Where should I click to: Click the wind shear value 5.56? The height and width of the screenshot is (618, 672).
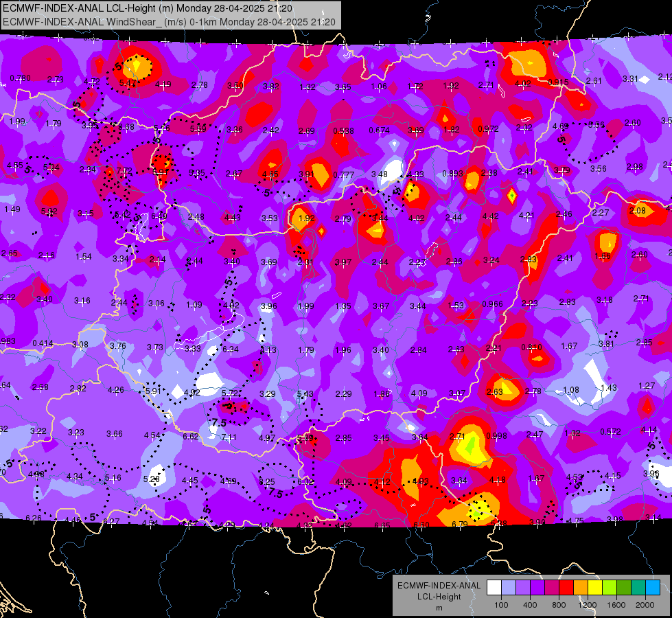(596, 125)
